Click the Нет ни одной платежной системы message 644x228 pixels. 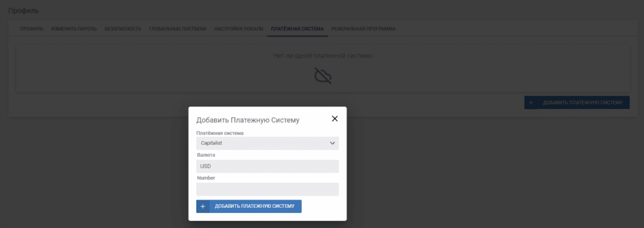tap(323, 55)
